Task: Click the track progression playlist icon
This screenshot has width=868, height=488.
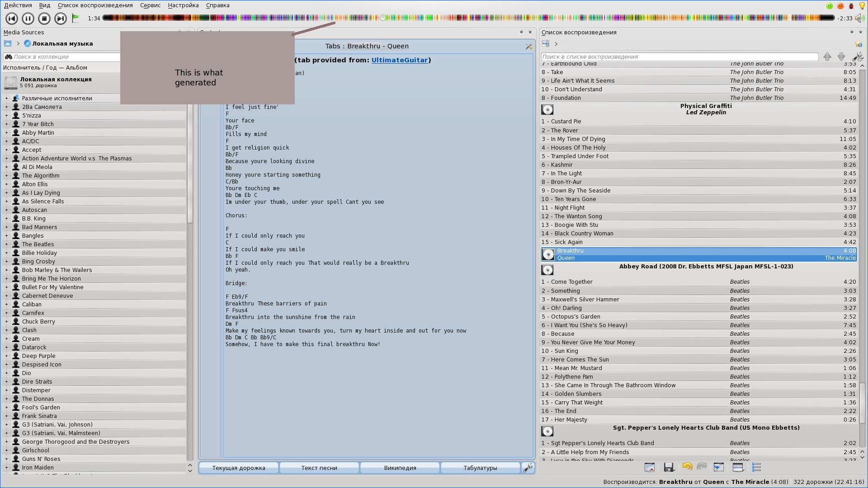Action: 719,468
